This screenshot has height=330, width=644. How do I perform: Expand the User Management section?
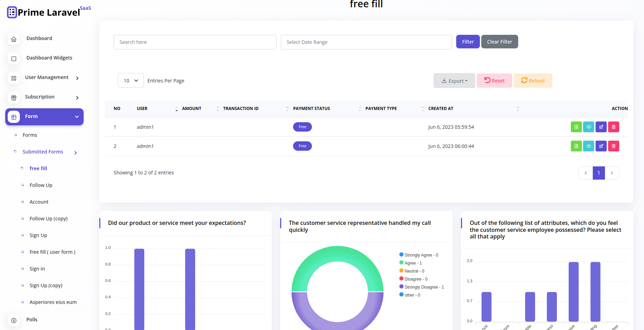pos(47,77)
